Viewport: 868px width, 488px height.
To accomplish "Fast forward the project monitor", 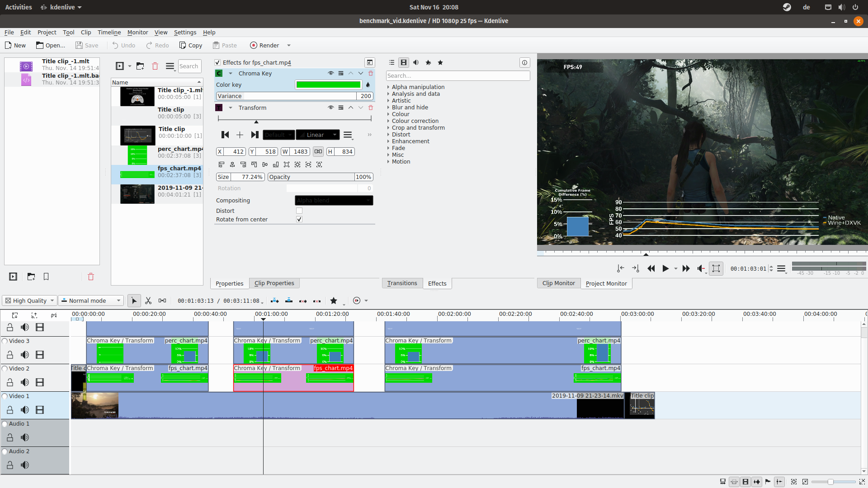I will [x=686, y=268].
